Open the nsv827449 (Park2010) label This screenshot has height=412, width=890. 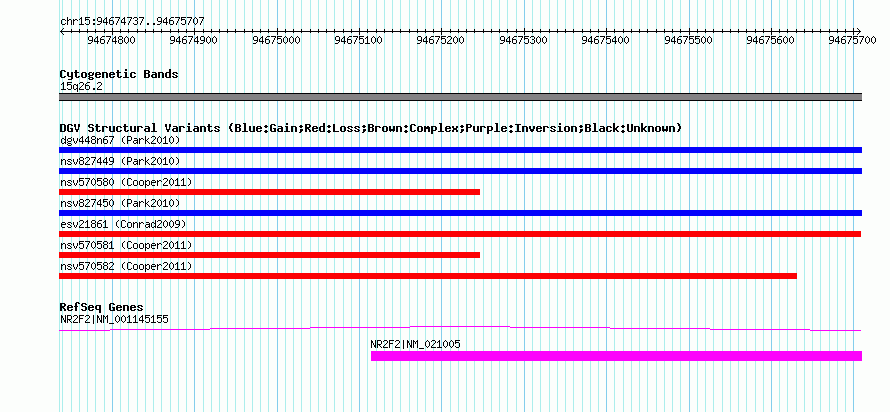pos(120,161)
